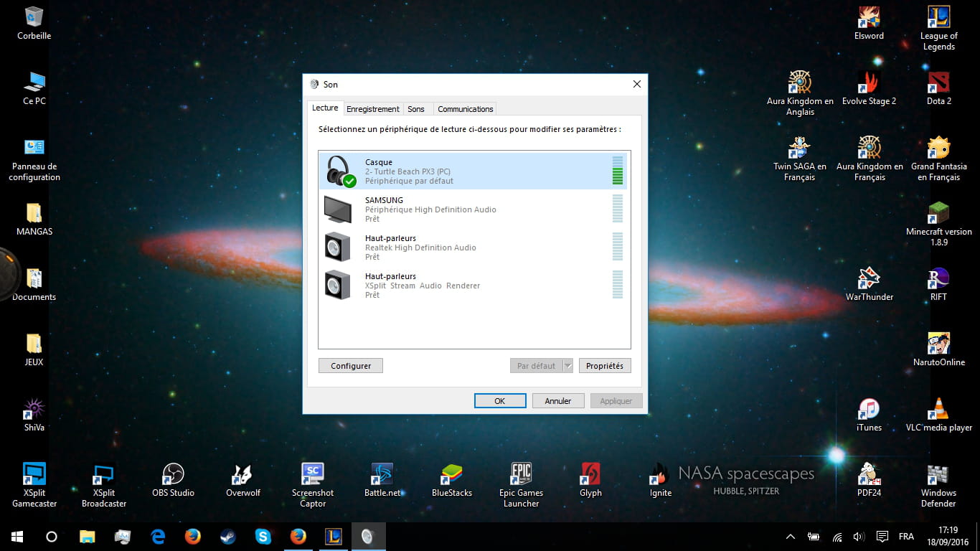Expand the Par défaut dropdown arrow
This screenshot has height=551, width=980.
[567, 366]
